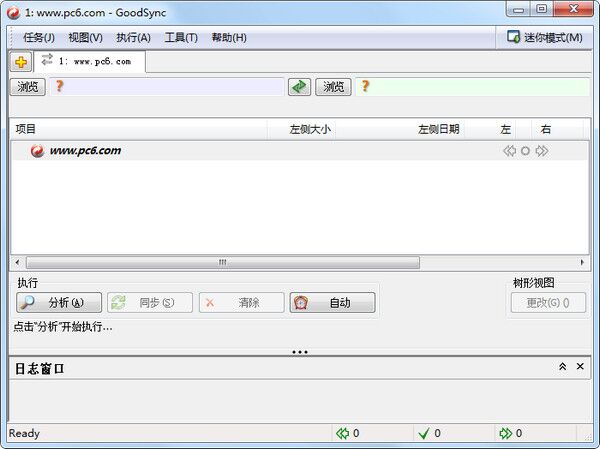This screenshot has height=449, width=600.
Task: Close the 日志窗口 log panel
Action: click(x=580, y=367)
